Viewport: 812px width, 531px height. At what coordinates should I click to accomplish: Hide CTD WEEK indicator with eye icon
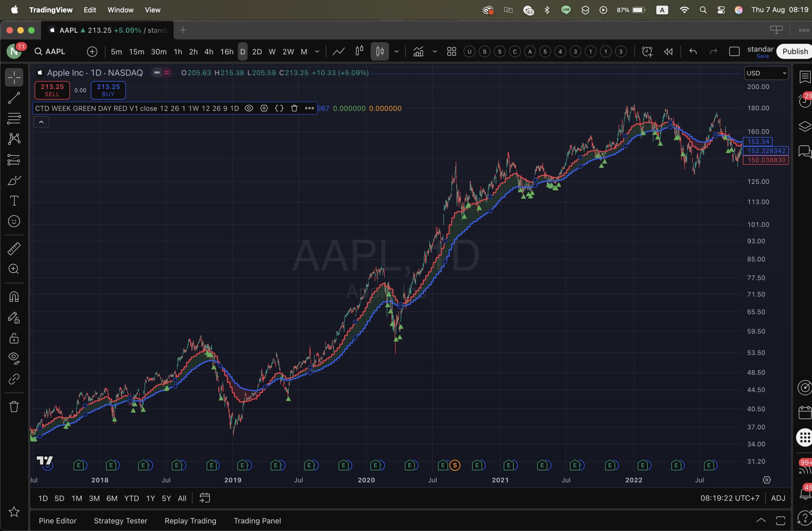tap(249, 108)
